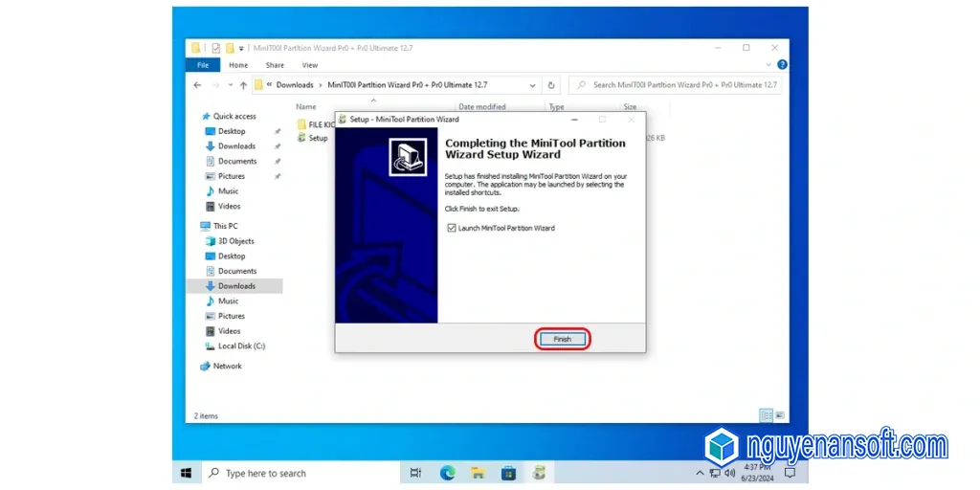
Task: Refresh the folder with the refresh icon
Action: click(x=551, y=85)
